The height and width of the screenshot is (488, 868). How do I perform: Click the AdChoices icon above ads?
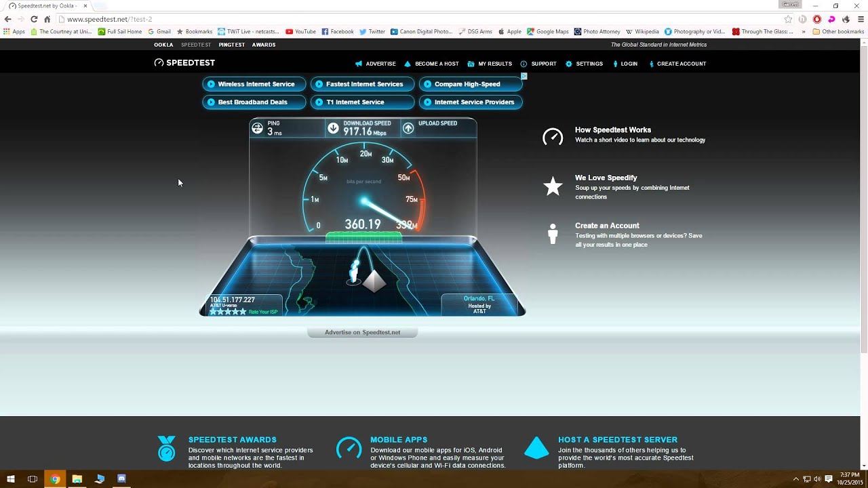[x=524, y=76]
